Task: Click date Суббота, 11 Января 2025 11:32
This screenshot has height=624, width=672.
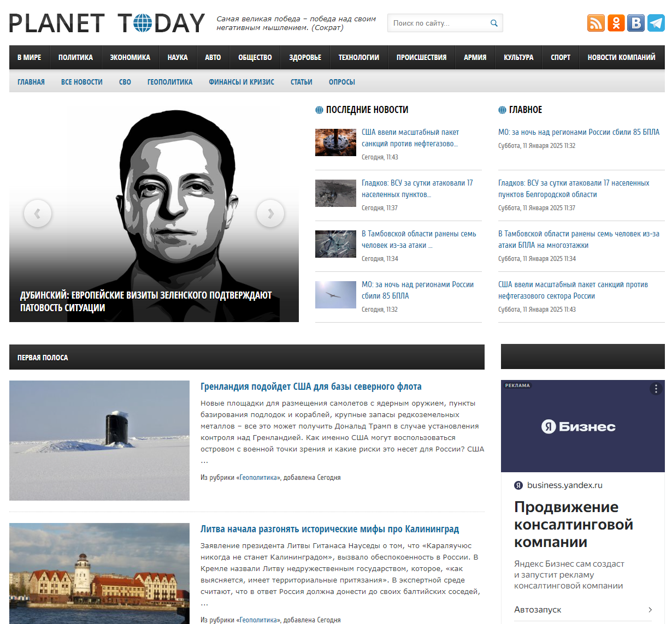Action: click(x=537, y=146)
